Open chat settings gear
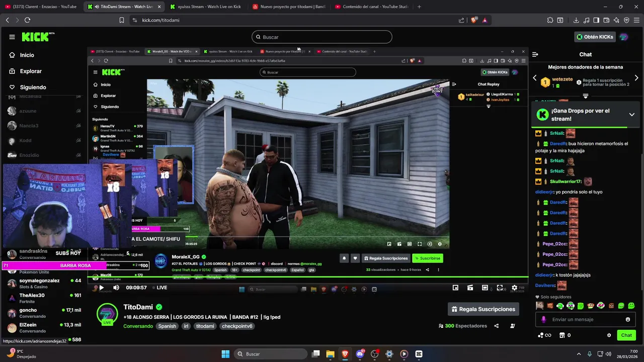 609,335
